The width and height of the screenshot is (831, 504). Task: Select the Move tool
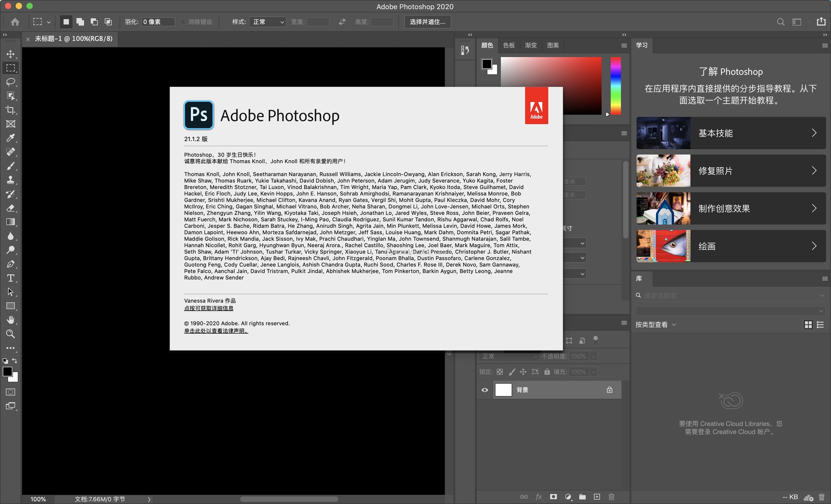point(11,54)
